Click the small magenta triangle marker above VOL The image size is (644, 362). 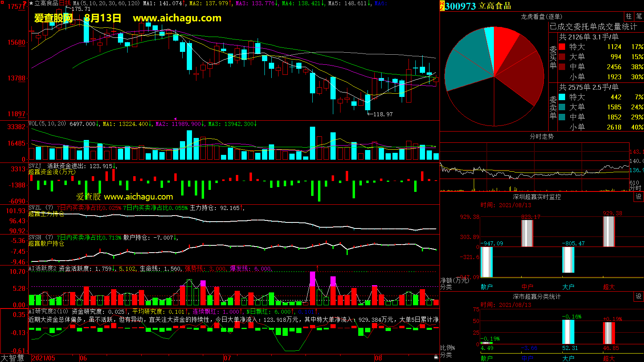175,119
